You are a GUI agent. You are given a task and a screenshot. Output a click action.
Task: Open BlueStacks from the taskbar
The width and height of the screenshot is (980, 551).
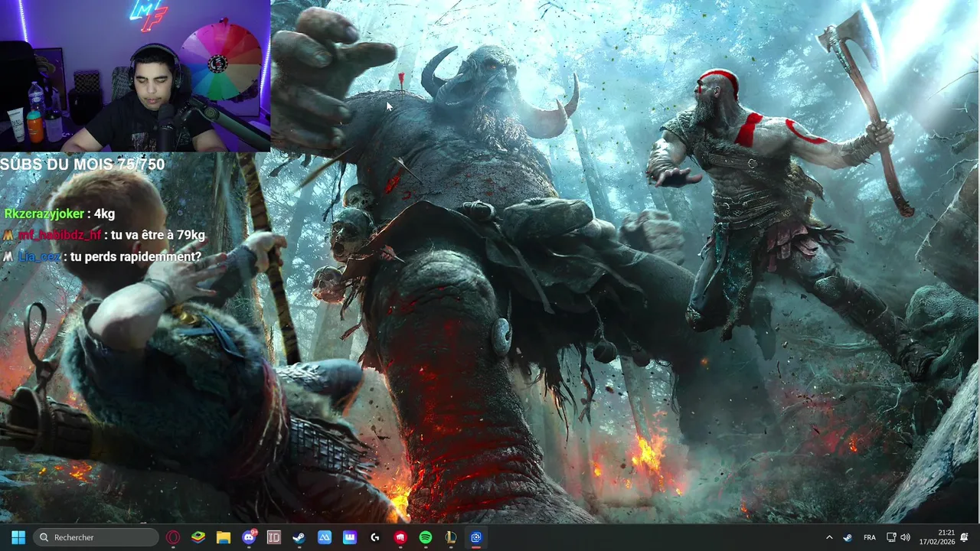[198, 537]
